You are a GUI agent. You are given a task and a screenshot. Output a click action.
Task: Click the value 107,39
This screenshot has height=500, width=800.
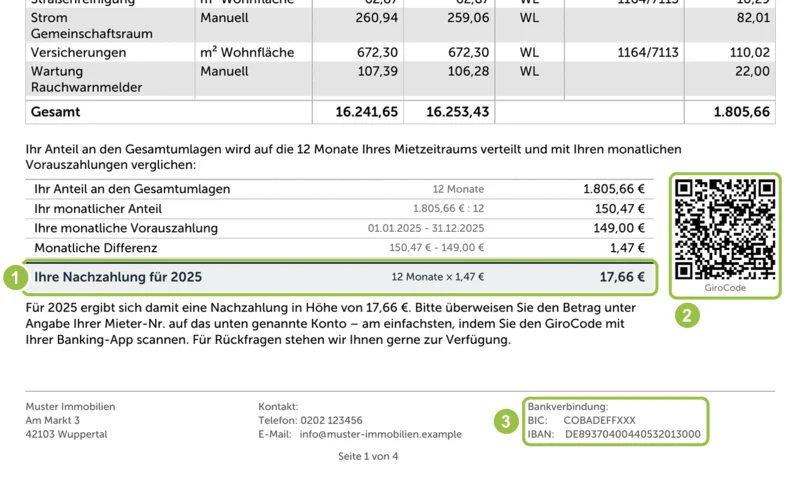378,71
